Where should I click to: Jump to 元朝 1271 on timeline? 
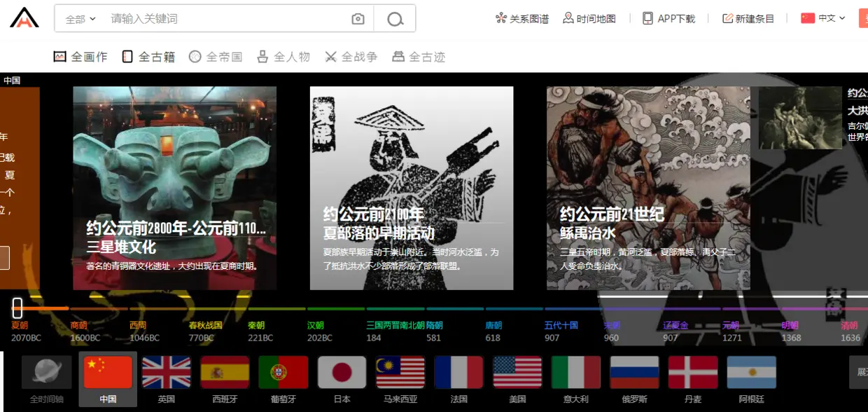(x=732, y=331)
